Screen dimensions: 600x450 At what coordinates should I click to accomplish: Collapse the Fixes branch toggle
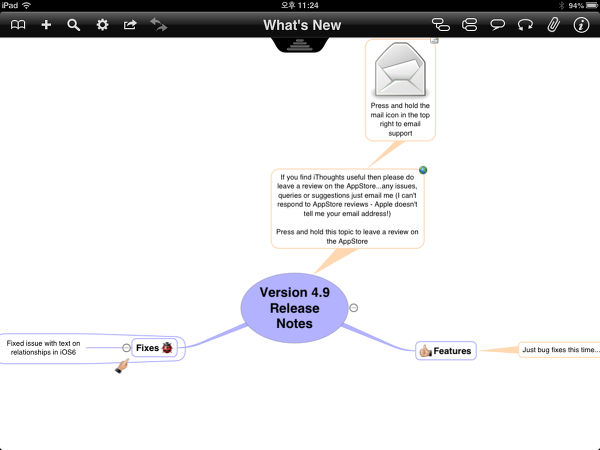(126, 347)
